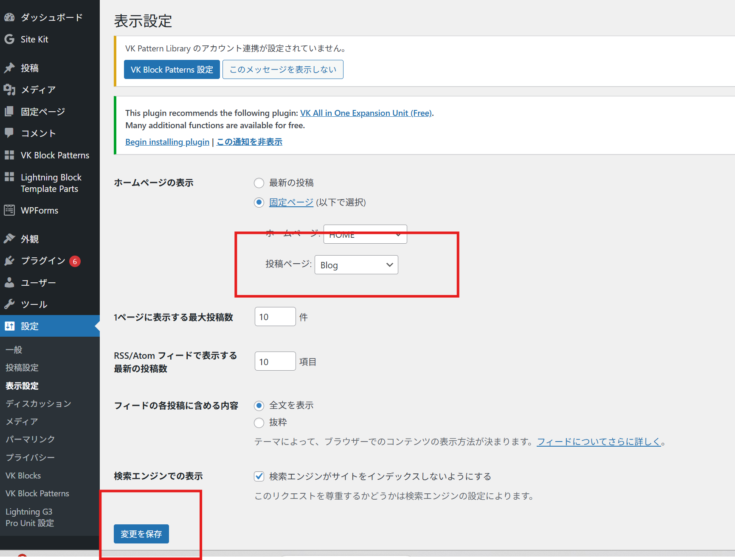The height and width of the screenshot is (560, 735).
Task: Open the 表示設定 submenu item
Action: tap(22, 386)
